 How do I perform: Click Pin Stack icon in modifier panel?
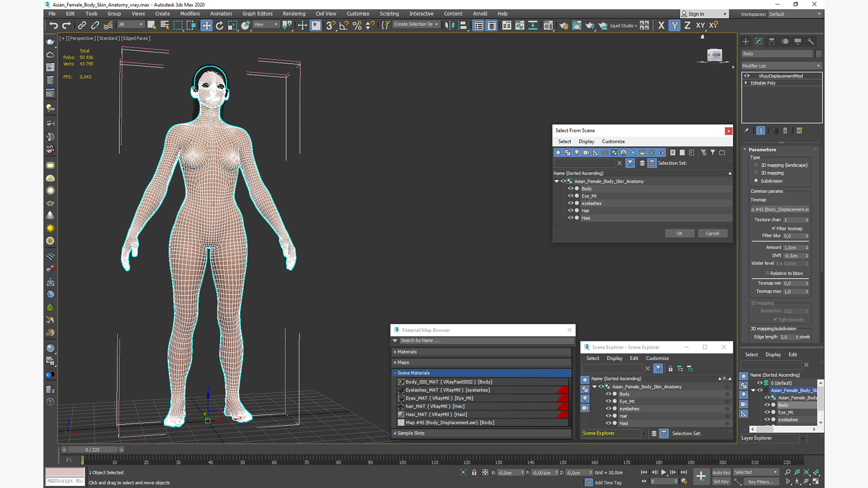(746, 131)
